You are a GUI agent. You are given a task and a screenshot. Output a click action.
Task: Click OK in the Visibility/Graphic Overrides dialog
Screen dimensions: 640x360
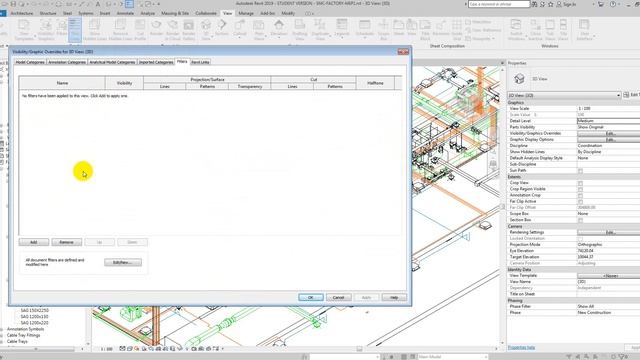(x=311, y=297)
